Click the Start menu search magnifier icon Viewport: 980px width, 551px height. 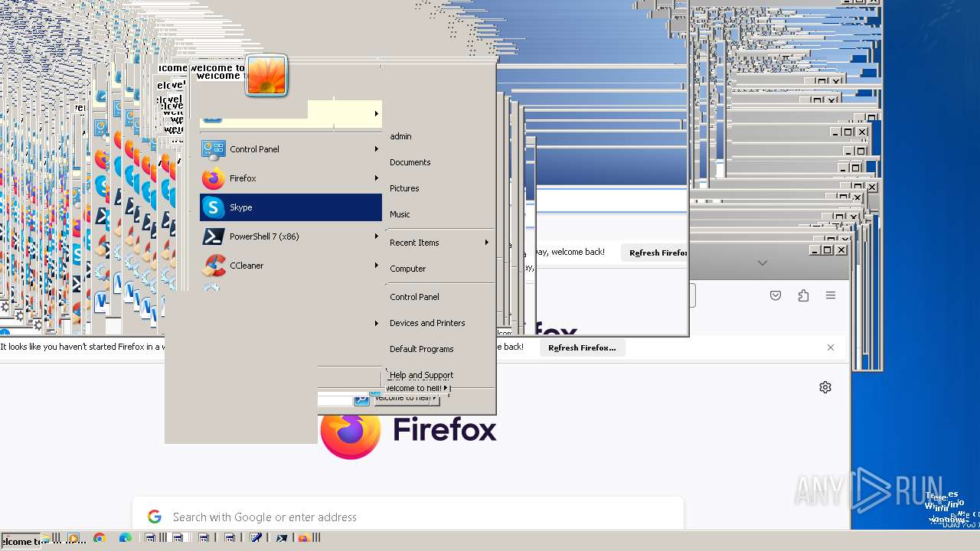[361, 399]
